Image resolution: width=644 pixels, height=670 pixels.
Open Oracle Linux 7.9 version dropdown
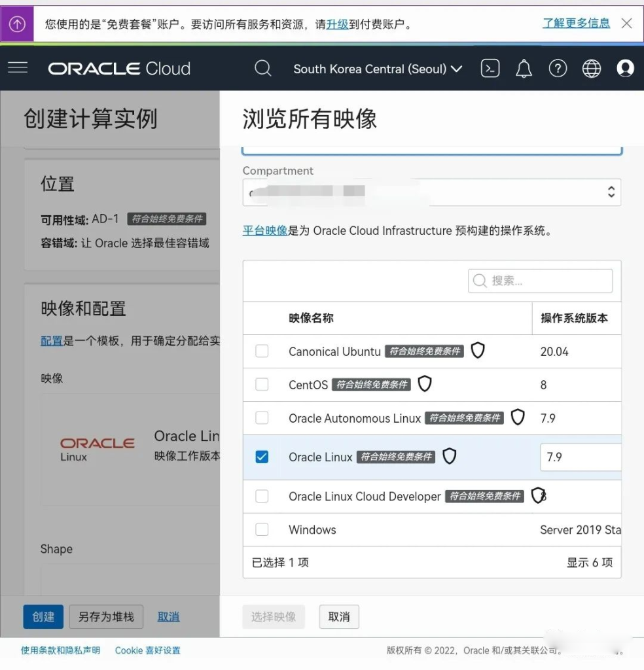[x=581, y=457]
